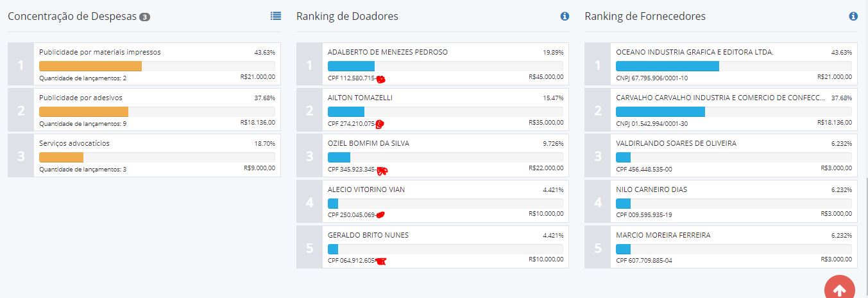Click the badge showing 3 beside Concentração de Despesas
The image size is (868, 298).
coord(144,17)
